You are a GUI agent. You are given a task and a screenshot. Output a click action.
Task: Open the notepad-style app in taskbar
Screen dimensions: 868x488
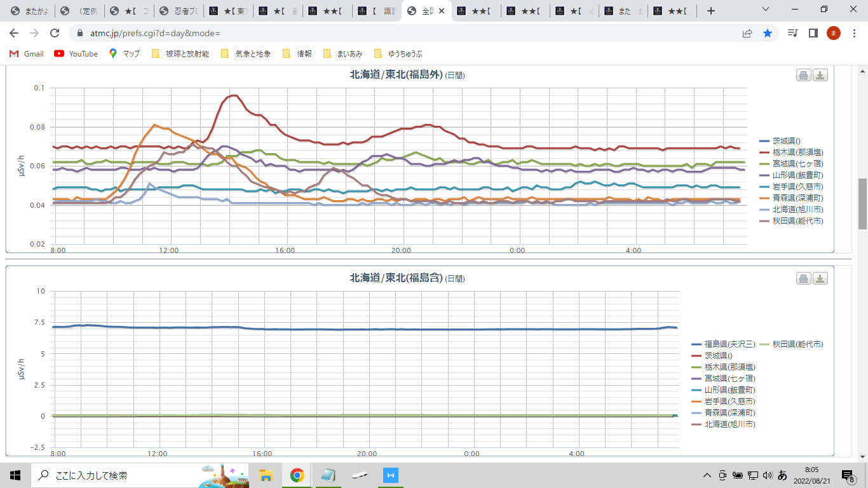point(328,475)
